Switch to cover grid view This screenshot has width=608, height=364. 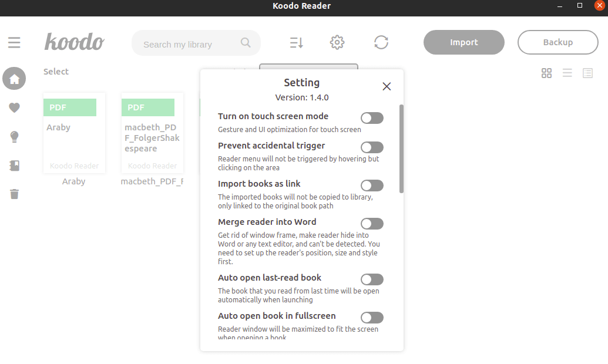pos(546,73)
